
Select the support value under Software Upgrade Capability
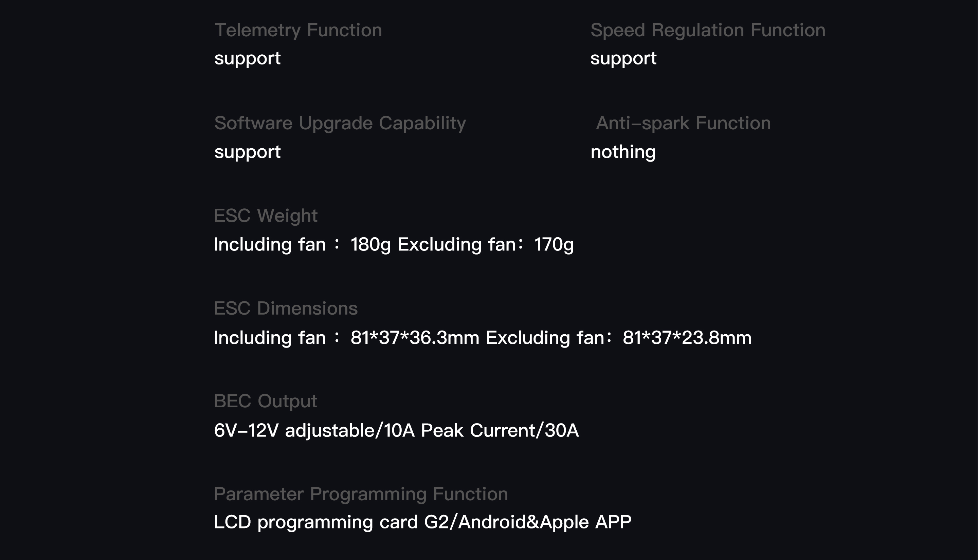pos(247,152)
